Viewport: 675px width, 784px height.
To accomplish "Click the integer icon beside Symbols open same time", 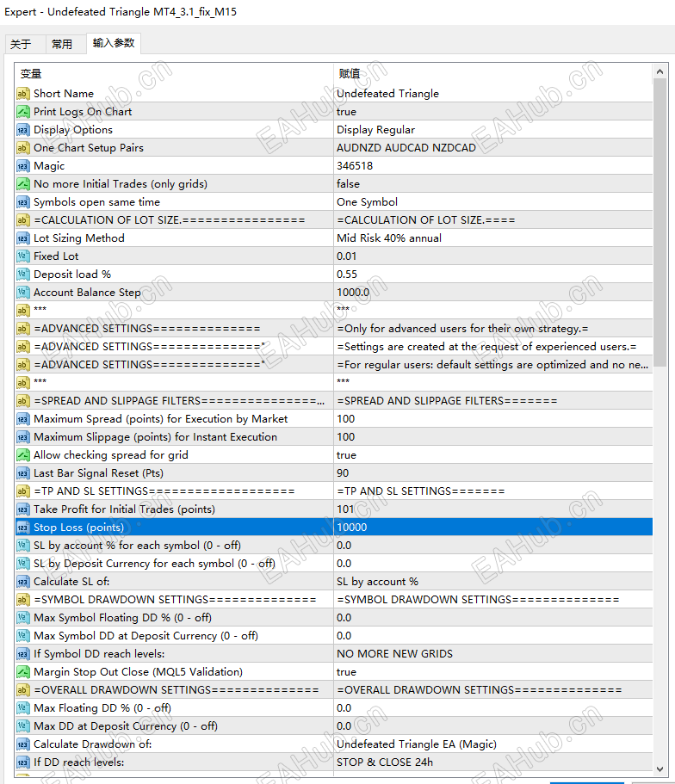I will [23, 202].
